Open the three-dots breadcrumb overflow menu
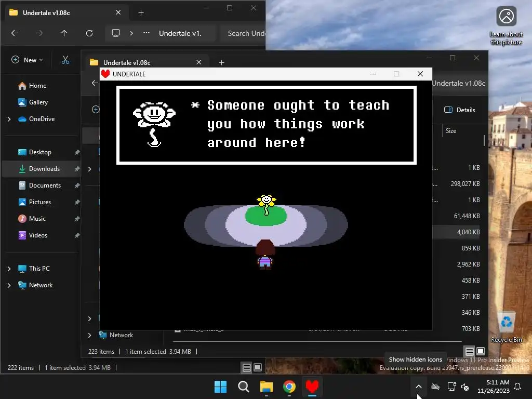This screenshot has height=399, width=532. 146,33
